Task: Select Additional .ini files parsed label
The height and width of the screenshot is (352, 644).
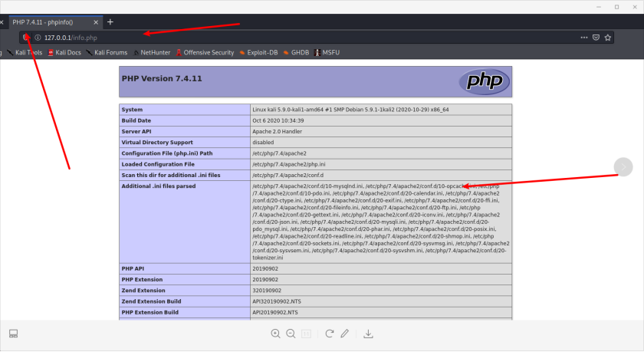Action: 159,186
